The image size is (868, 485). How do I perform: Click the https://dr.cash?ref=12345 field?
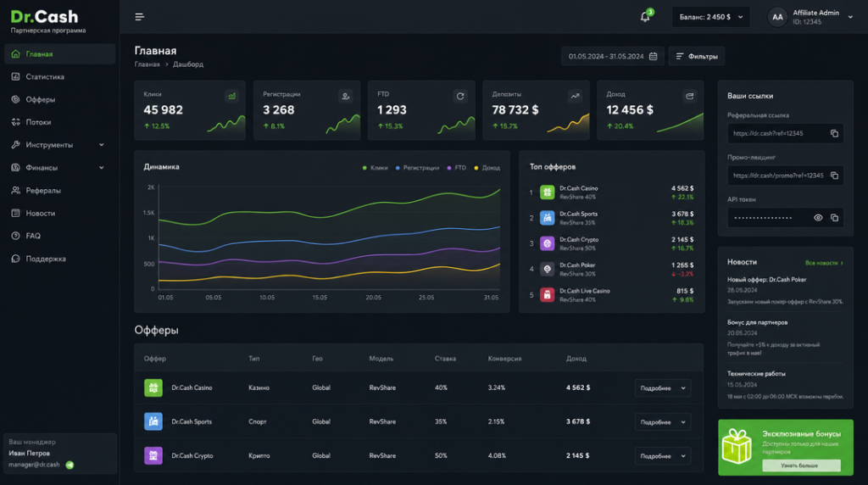point(785,133)
